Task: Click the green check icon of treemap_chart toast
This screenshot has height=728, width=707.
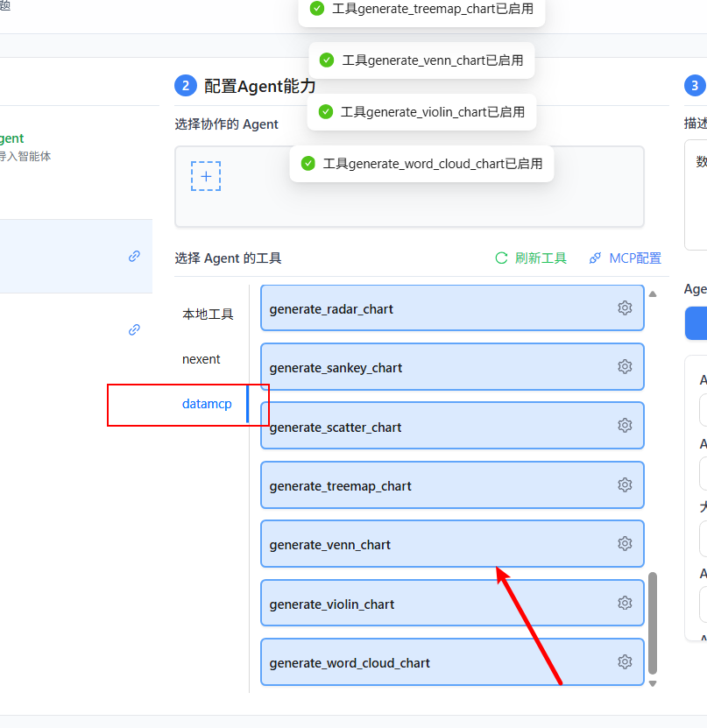Action: [x=316, y=9]
